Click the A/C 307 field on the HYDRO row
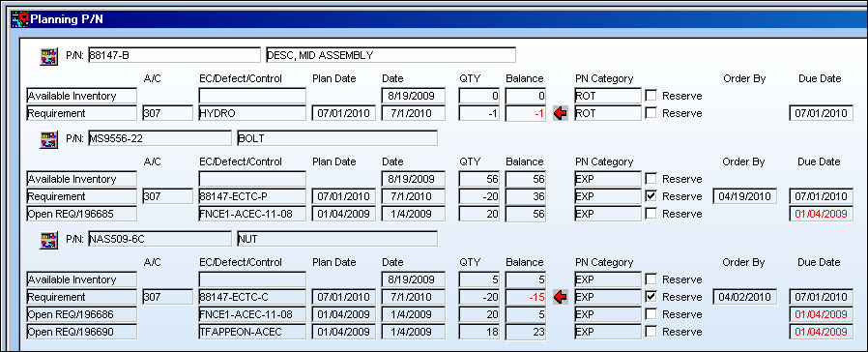This screenshot has width=868, height=352. [168, 113]
